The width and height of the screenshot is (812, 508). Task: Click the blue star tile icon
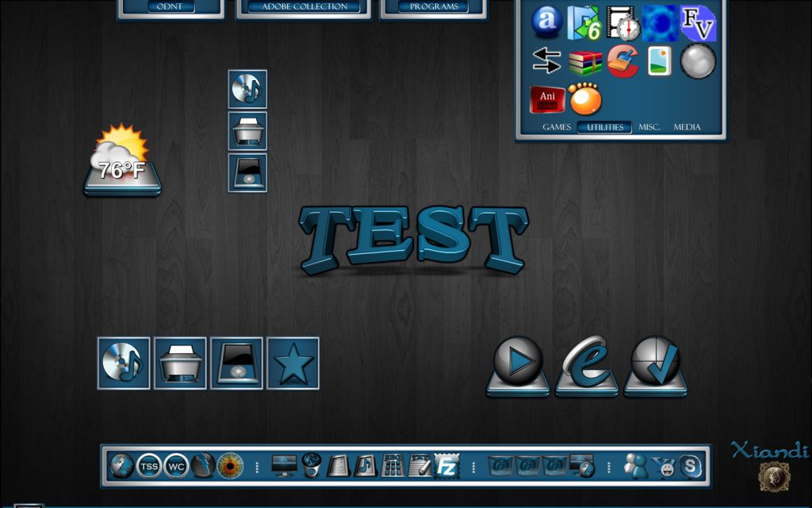click(x=293, y=364)
